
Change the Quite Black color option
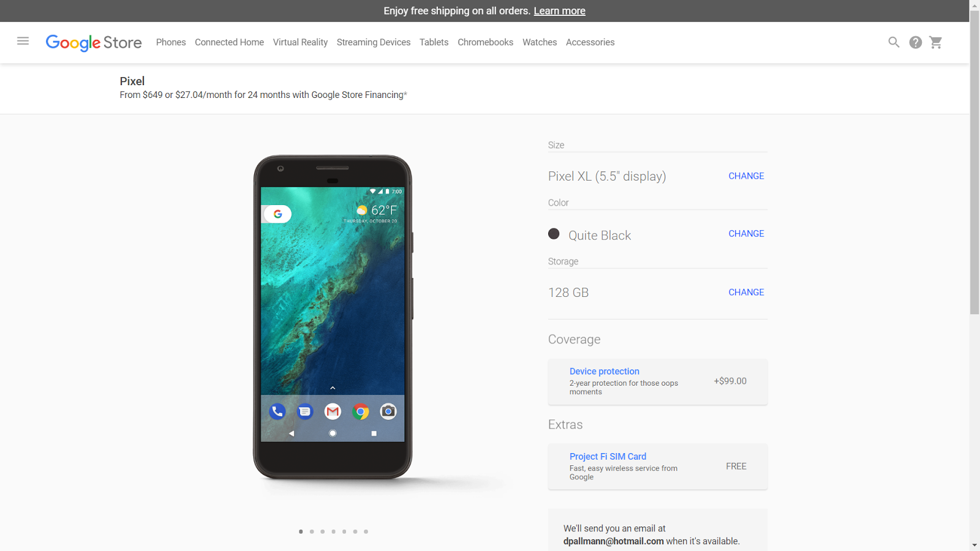click(x=746, y=233)
